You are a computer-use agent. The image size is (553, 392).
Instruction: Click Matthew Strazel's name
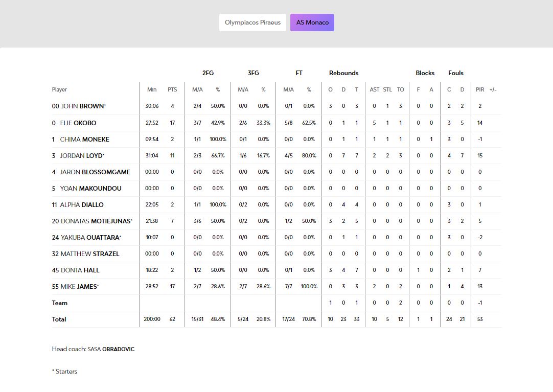coord(89,253)
